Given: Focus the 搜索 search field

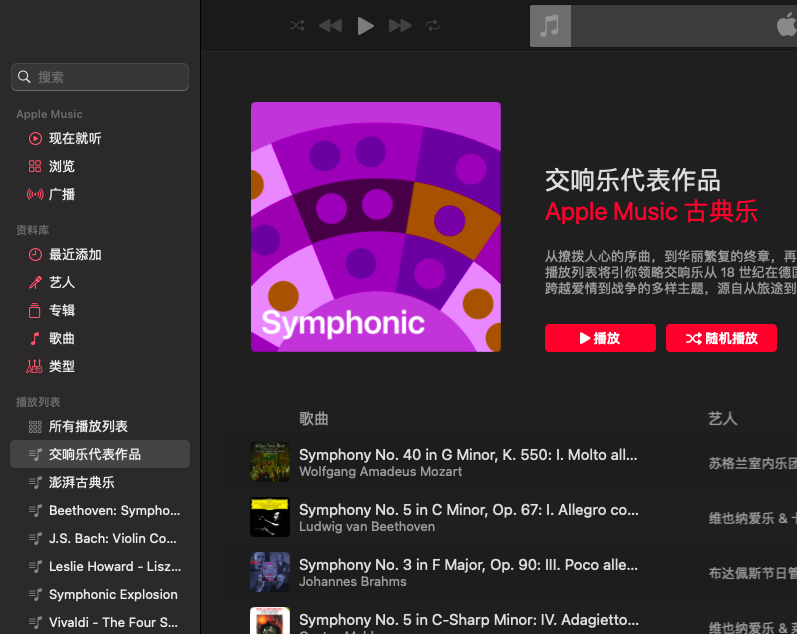Looking at the screenshot, I should click(100, 77).
